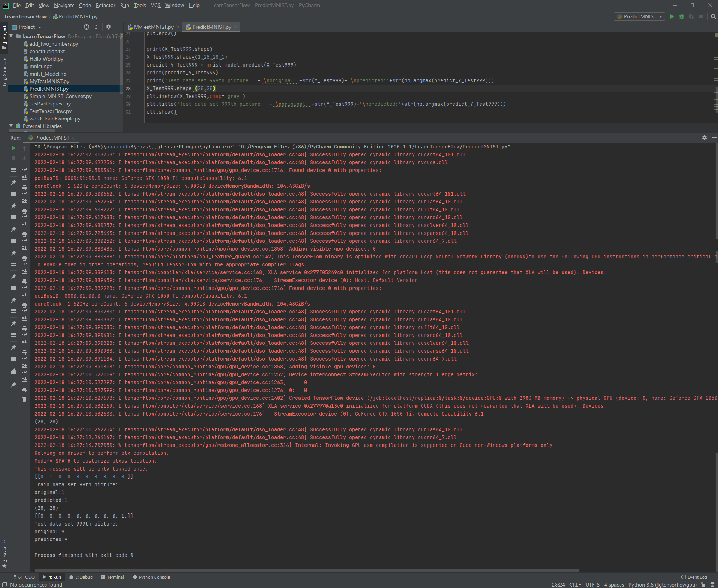Select mnist_Model.h5 in project tree
718x588 pixels.
tap(48, 74)
